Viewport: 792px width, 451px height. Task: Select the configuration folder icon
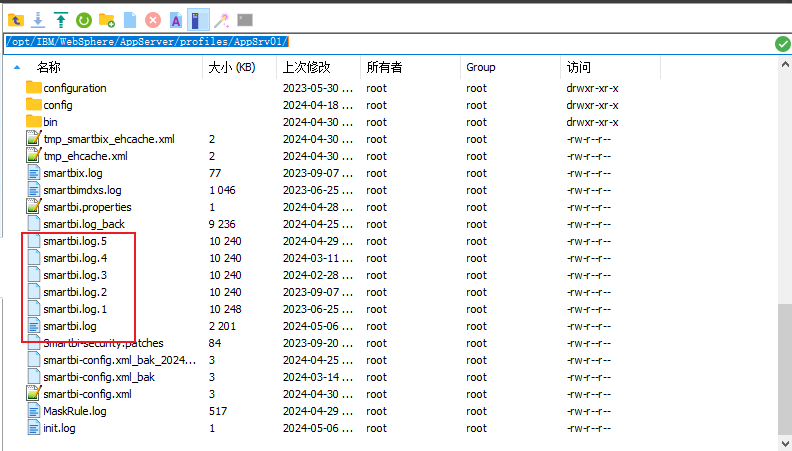[x=34, y=87]
